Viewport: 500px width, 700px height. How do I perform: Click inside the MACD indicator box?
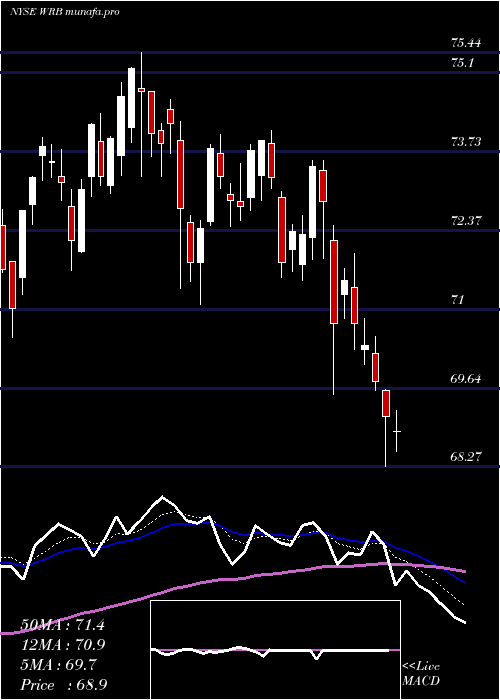[x=275, y=650]
